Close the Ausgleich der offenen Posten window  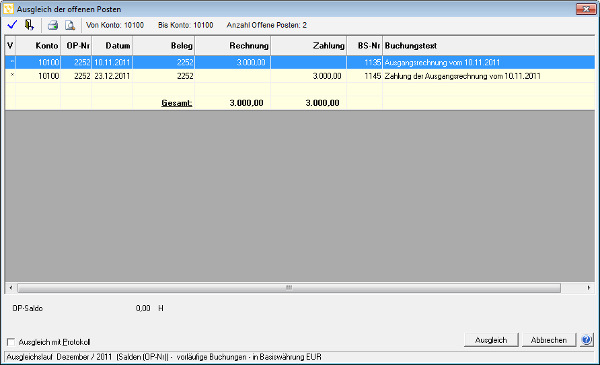(x=586, y=9)
